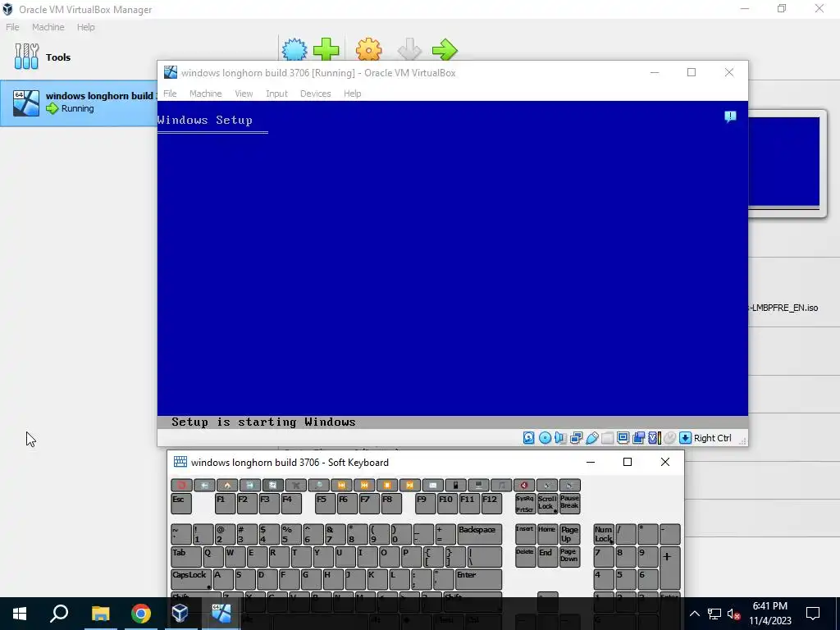The width and height of the screenshot is (840, 630).
Task: Open the Windows Start menu
Action: coord(20,614)
